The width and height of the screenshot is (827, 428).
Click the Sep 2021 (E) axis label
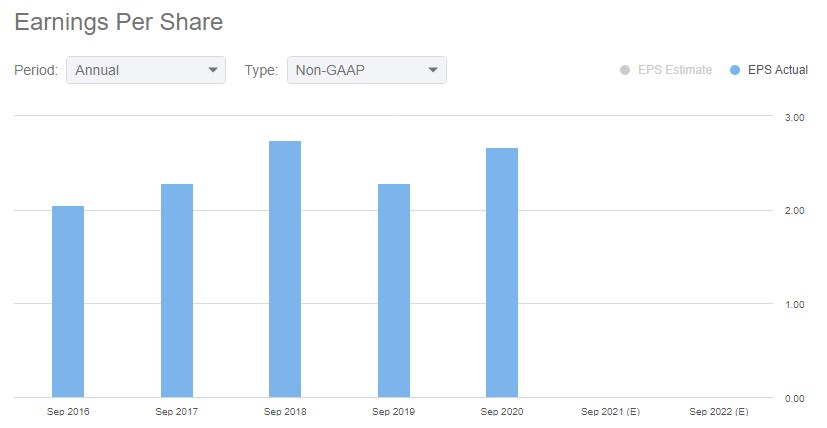point(610,412)
